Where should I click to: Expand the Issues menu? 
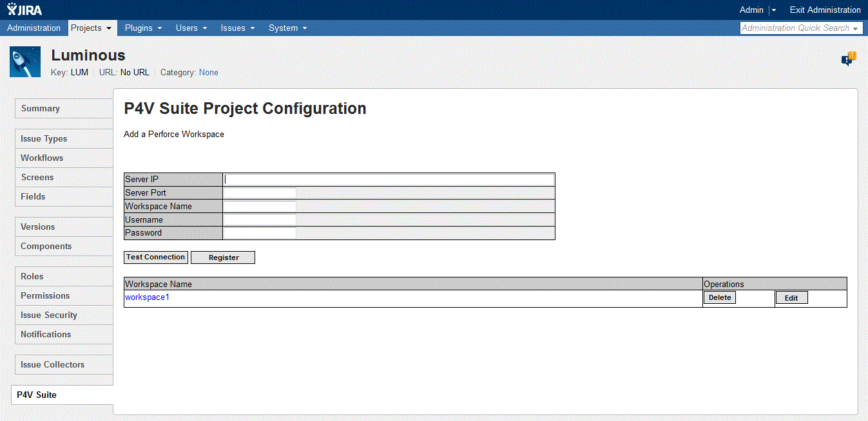238,28
